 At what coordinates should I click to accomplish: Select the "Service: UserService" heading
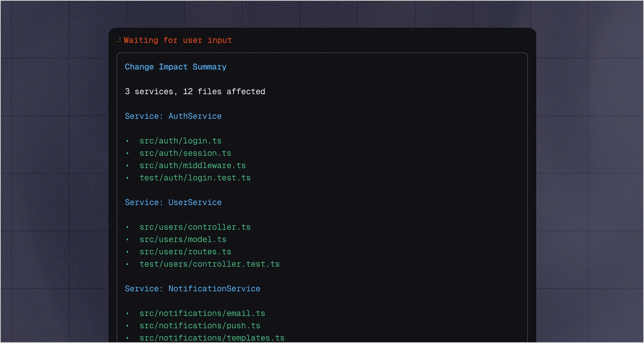point(173,202)
